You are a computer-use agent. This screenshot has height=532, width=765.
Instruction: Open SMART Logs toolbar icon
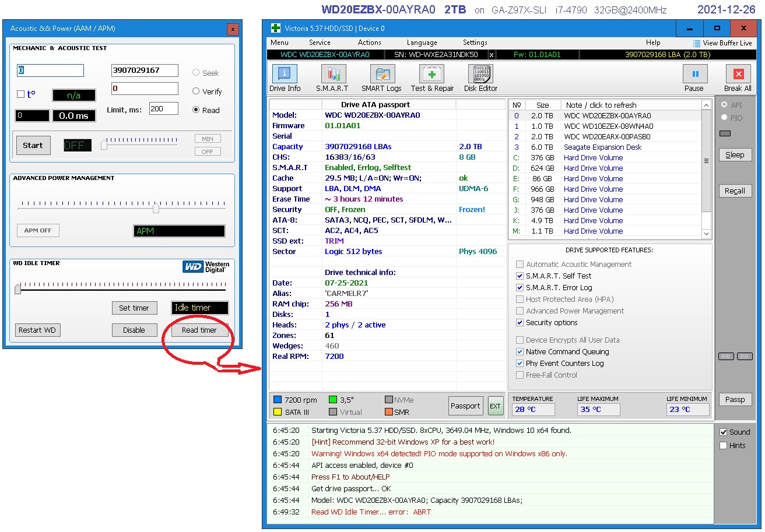[382, 74]
